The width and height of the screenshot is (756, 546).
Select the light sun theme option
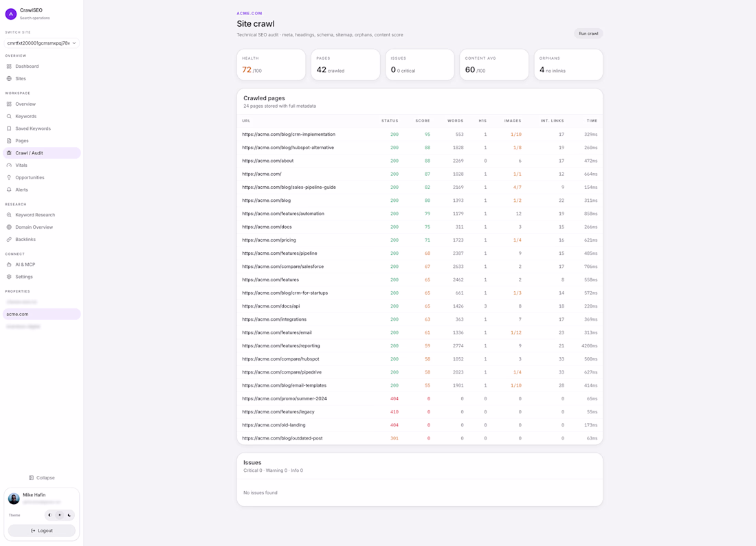point(60,515)
